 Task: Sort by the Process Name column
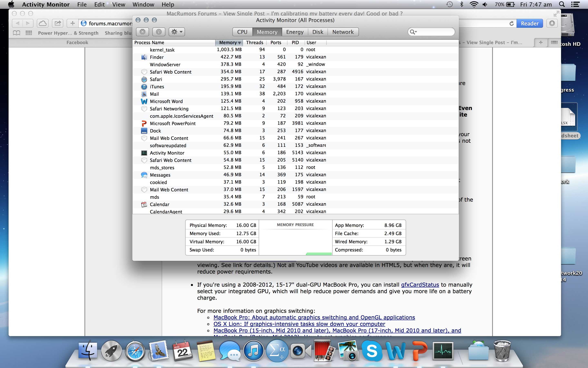point(174,43)
